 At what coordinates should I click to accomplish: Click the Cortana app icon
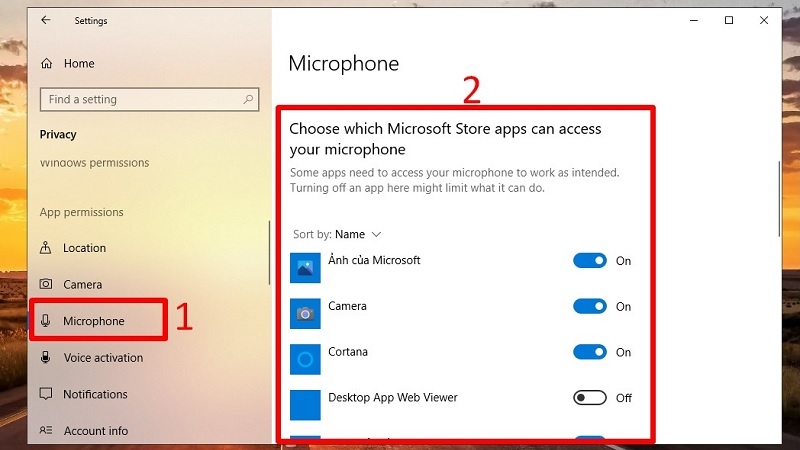tap(305, 359)
